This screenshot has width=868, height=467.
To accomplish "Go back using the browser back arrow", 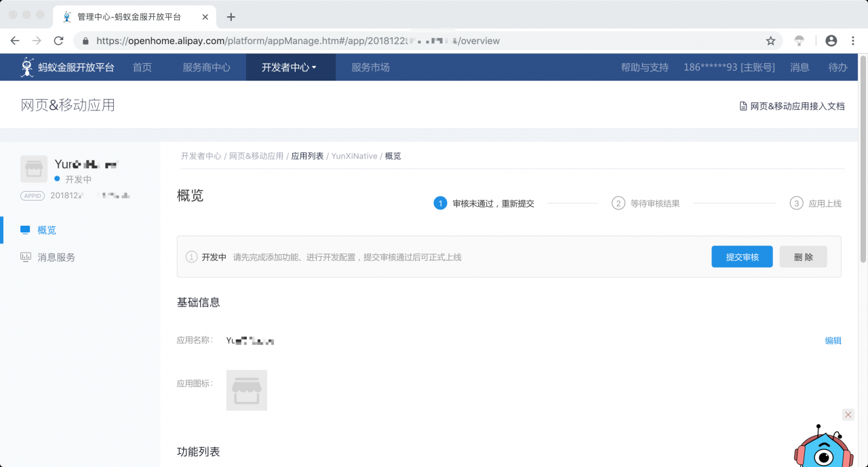I will (x=15, y=41).
